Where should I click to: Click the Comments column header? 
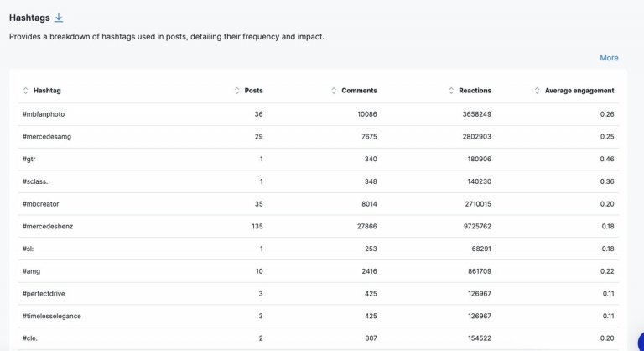[x=359, y=91]
